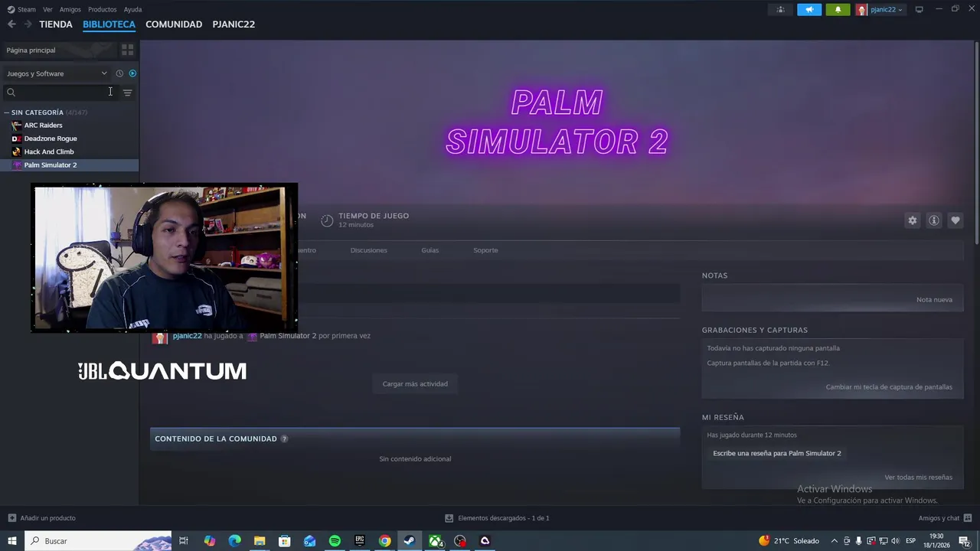Open the volume speaker tray icon
980x551 pixels.
point(895,541)
